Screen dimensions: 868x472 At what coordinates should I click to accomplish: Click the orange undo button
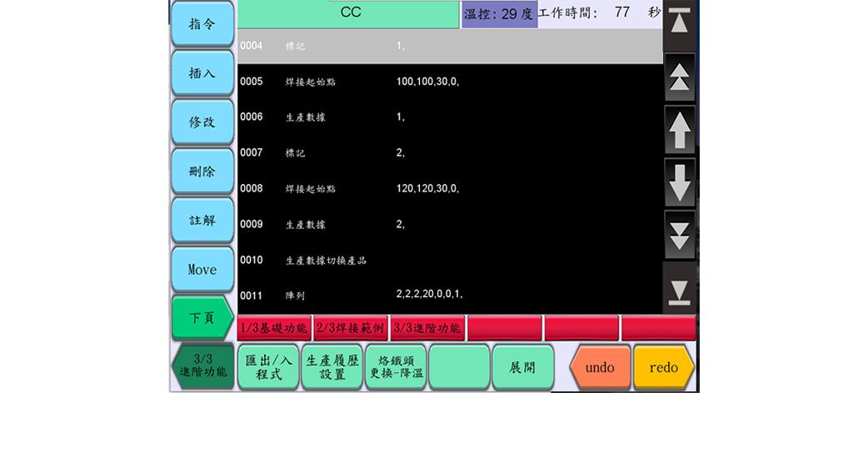(x=600, y=367)
